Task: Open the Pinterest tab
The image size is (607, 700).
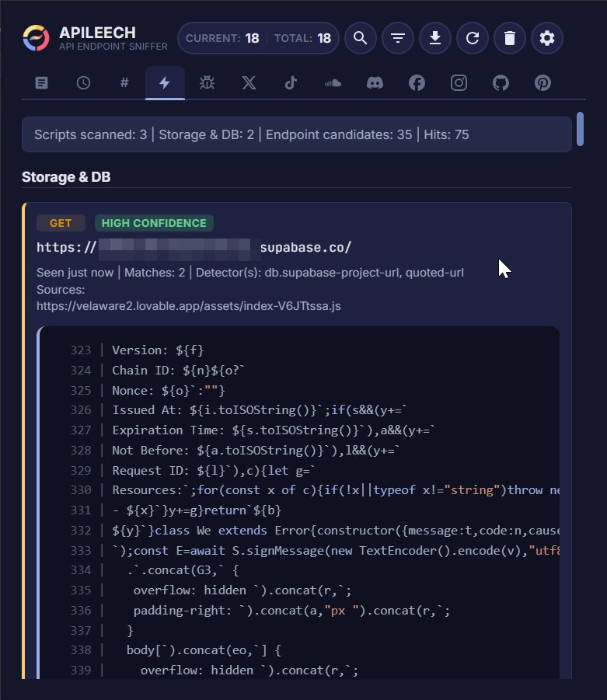Action: point(542,82)
